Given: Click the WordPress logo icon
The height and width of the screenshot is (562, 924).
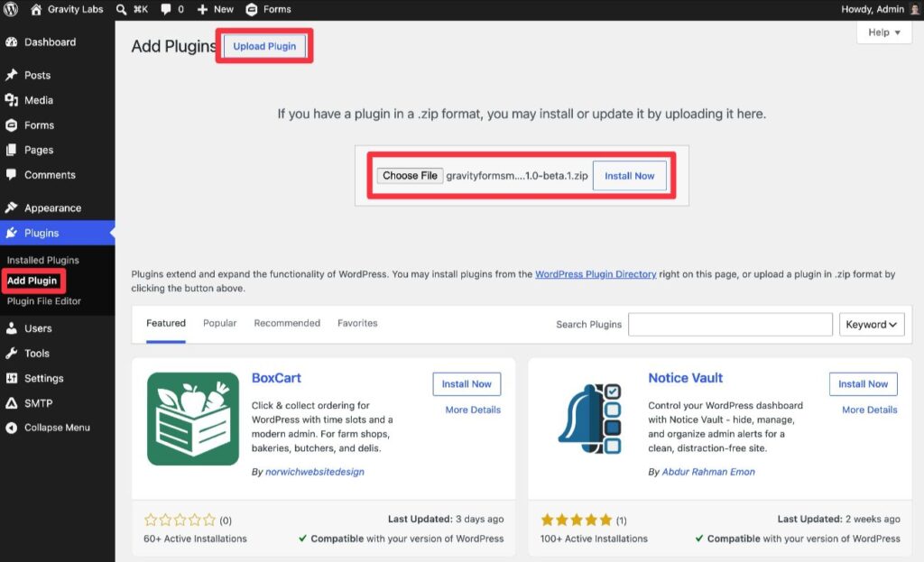Looking at the screenshot, I should click(11, 9).
